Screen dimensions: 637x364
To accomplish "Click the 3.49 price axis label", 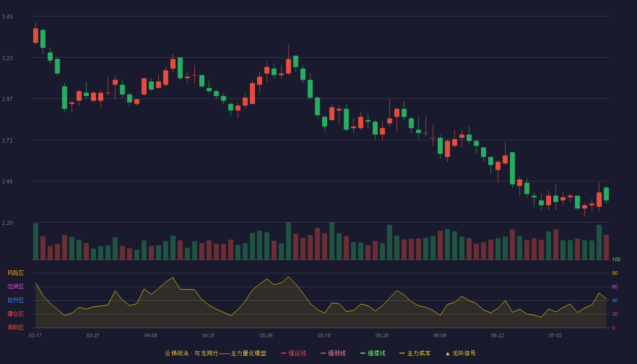I will (7, 17).
